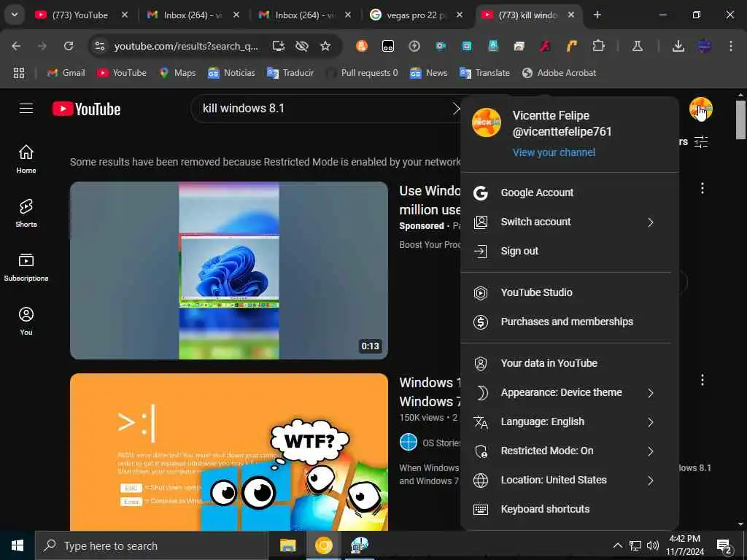Expand the Switch account submenu

566,222
